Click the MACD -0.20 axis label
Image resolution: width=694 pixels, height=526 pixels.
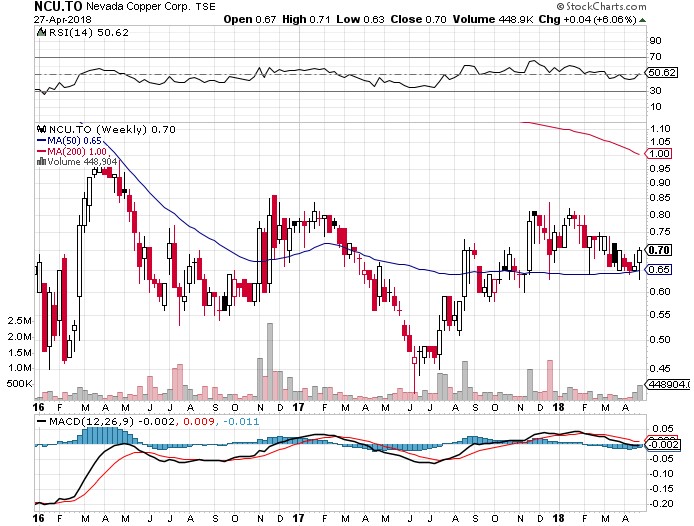click(663, 504)
